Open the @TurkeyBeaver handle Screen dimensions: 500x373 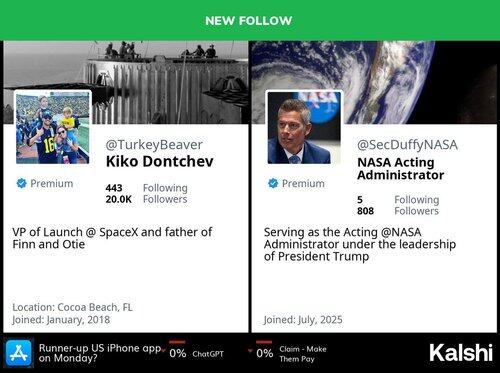tap(154, 145)
